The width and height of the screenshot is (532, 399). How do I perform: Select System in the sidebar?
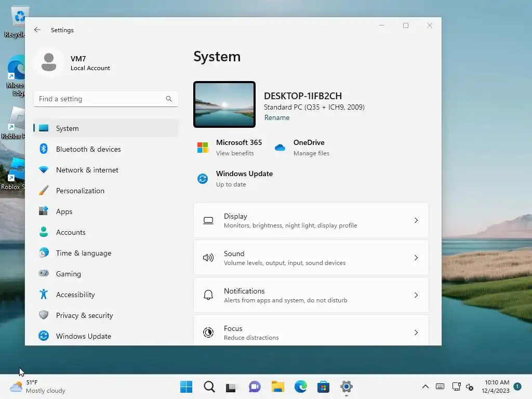pos(106,128)
